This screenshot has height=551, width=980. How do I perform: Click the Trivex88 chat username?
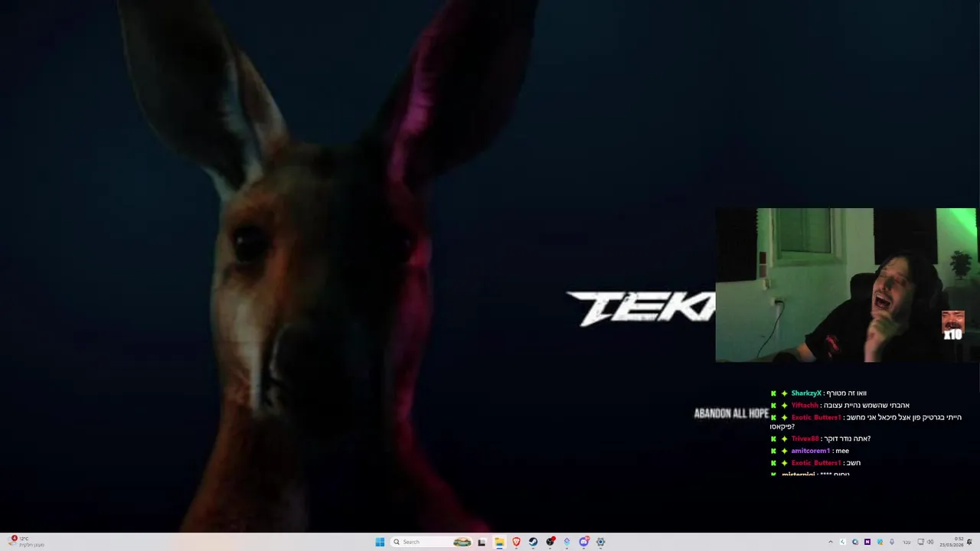tap(805, 439)
